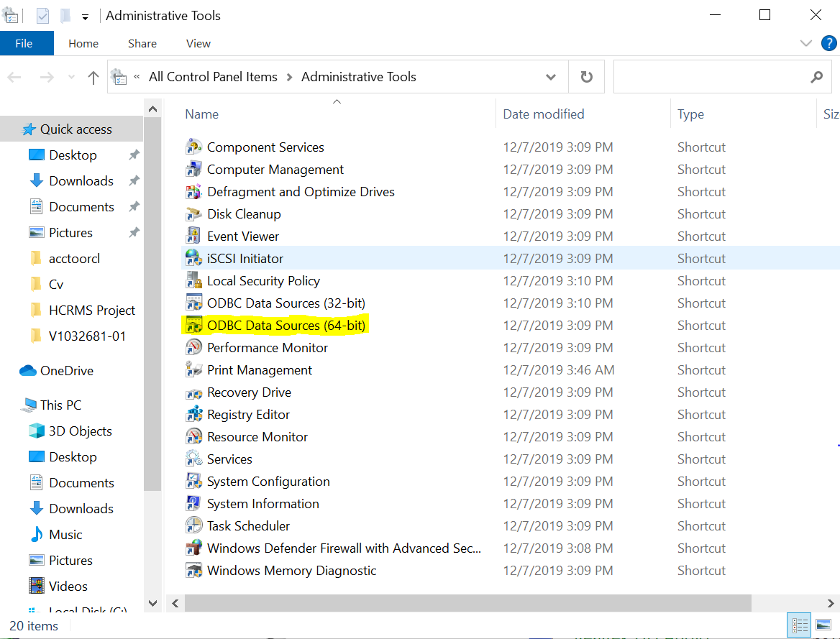Select the Recovery Drive icon

pos(193,392)
